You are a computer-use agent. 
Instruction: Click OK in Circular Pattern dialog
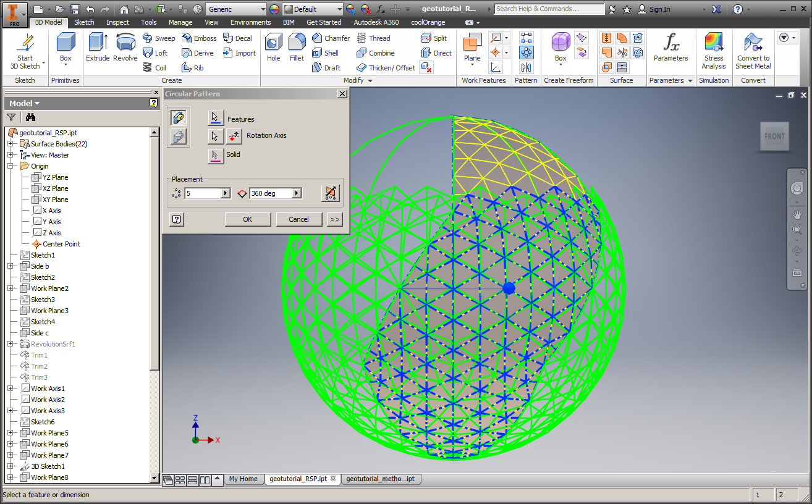248,219
